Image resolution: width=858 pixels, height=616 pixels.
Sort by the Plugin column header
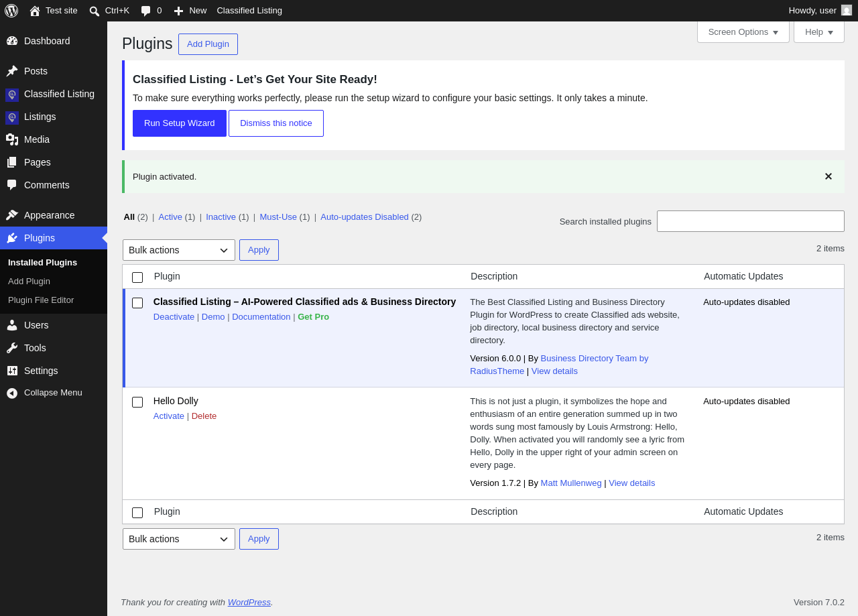tap(167, 276)
